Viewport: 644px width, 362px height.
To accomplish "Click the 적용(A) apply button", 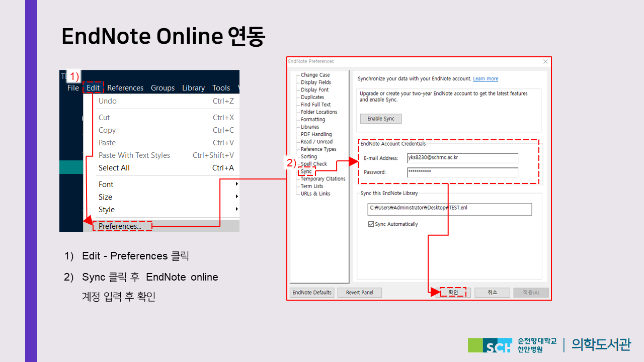I will pyautogui.click(x=531, y=293).
